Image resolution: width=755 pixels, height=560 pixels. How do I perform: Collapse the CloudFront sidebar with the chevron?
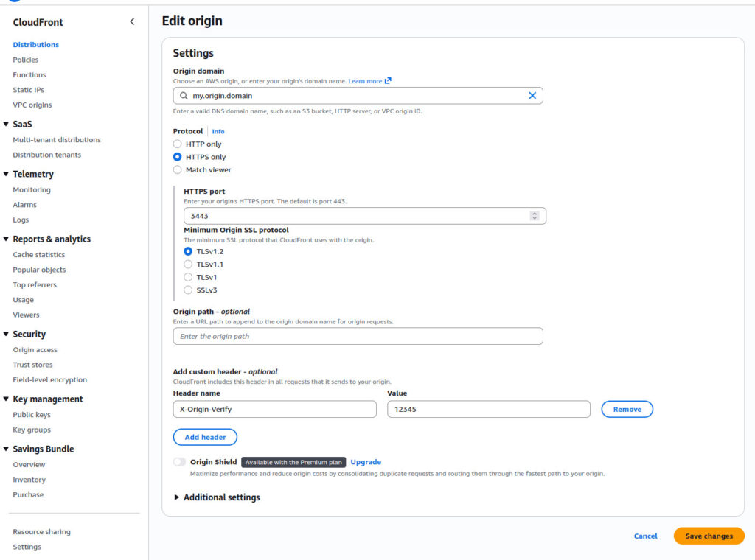pos(132,22)
